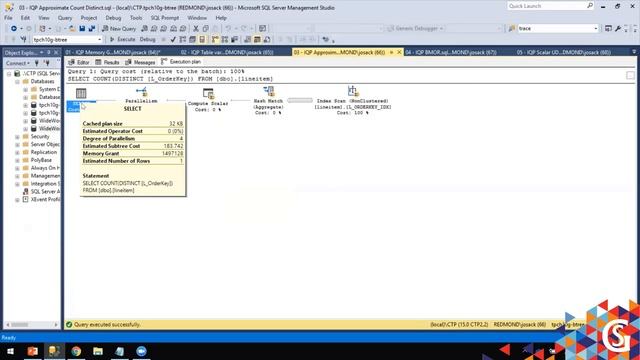640x360 pixels.
Task: Switch to the 01 - IQP Memory document tab
Action: coord(113,52)
